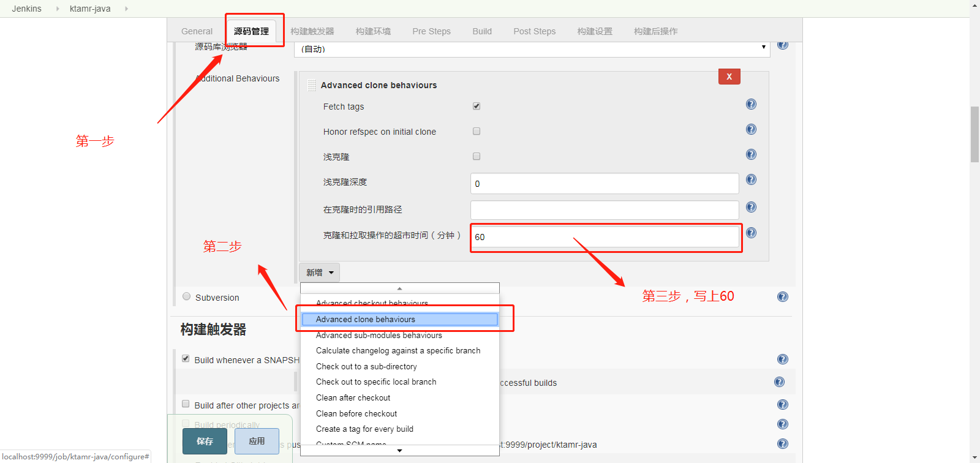Screen dimensions: 980x463
Task: Open help icon for project/ktamr-java URL row
Action: (783, 443)
